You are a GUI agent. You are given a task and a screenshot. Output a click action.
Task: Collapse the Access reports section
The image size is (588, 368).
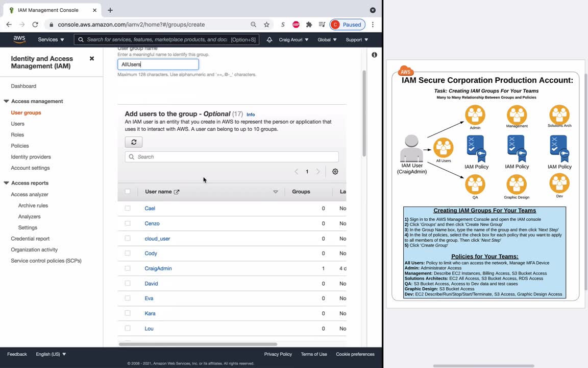coord(6,183)
